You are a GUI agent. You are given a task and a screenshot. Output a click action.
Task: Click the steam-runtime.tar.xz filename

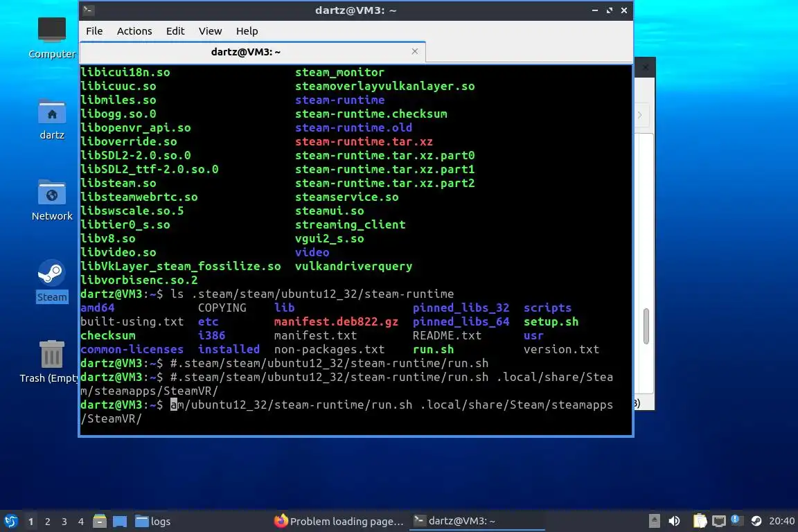364,141
